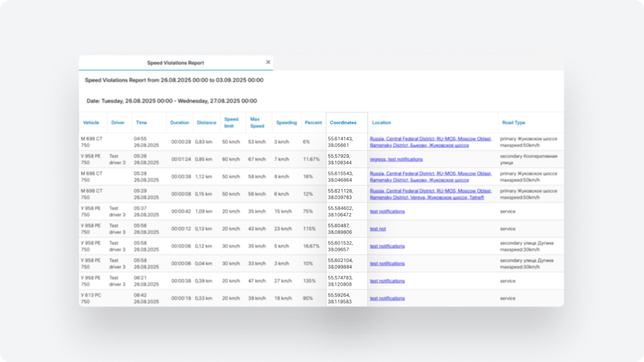Click the Road Type column header
Image resolution: width=644 pixels, height=362 pixels.
click(x=513, y=123)
